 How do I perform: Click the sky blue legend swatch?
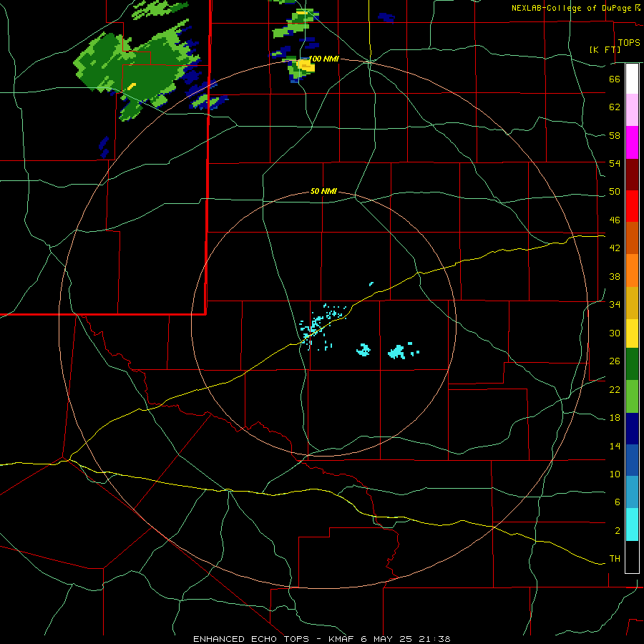point(632,492)
